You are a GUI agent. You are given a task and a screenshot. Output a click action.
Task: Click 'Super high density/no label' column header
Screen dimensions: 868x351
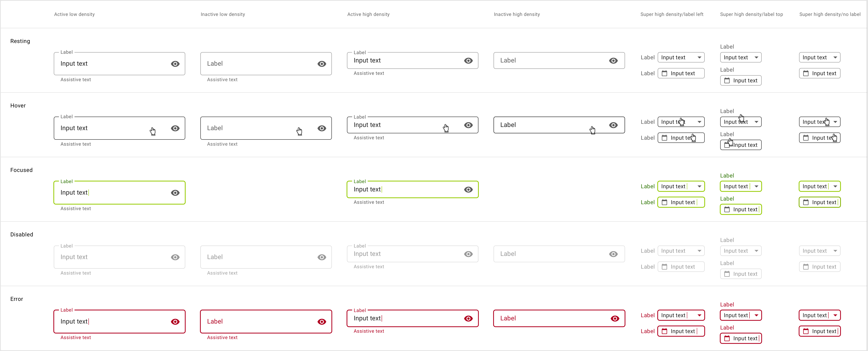point(830,14)
